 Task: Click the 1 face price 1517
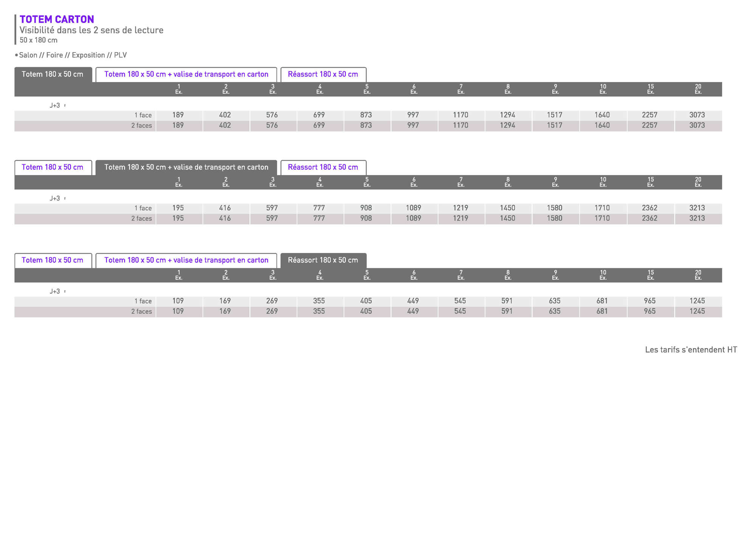[x=554, y=115]
